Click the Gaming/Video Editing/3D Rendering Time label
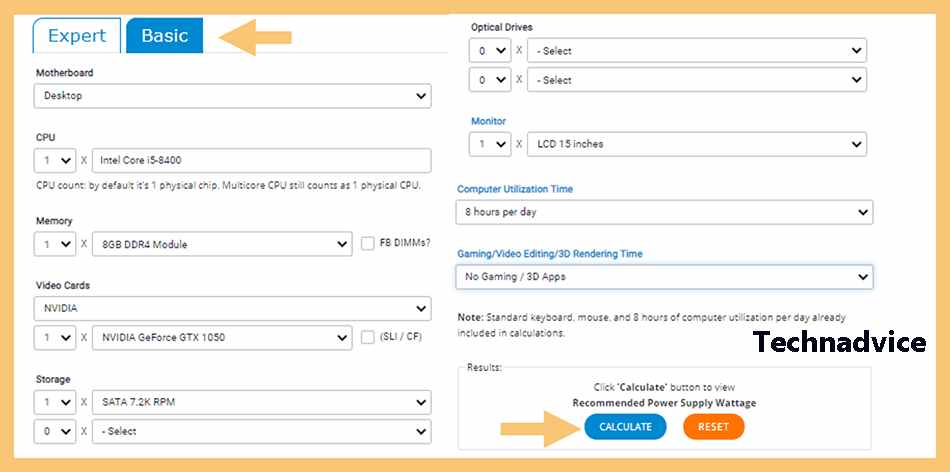 [x=550, y=254]
